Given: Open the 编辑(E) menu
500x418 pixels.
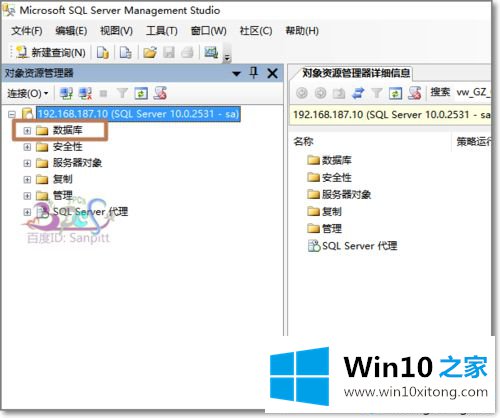Looking at the screenshot, I should [x=71, y=31].
